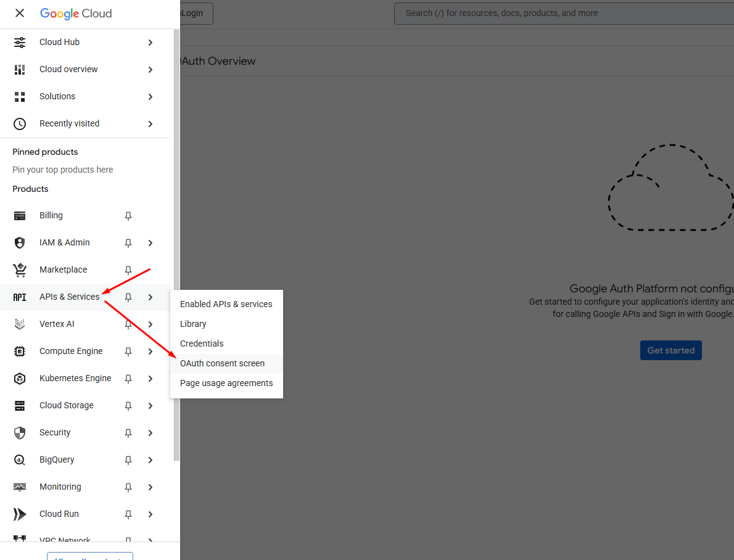Expand the Cloud Storage submenu chevron

[x=151, y=406]
